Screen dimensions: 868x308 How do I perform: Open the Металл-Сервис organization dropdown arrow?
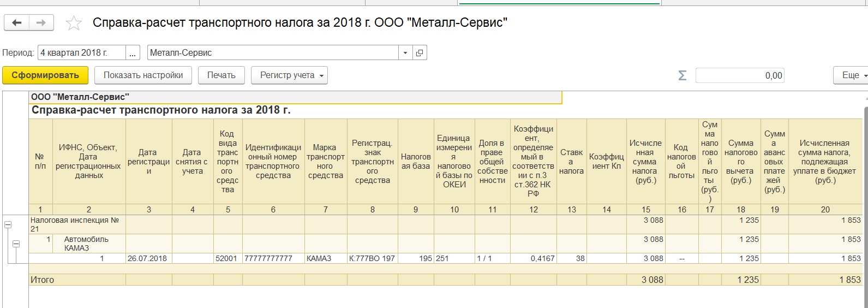(405, 53)
